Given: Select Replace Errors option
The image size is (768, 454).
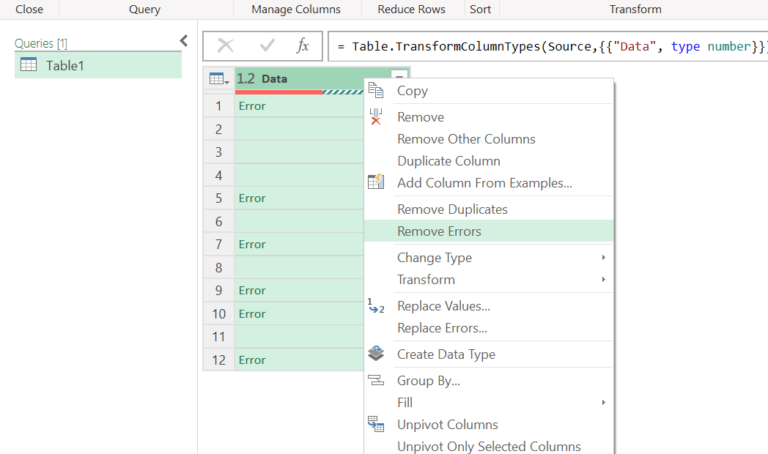Looking at the screenshot, I should tap(489, 328).
